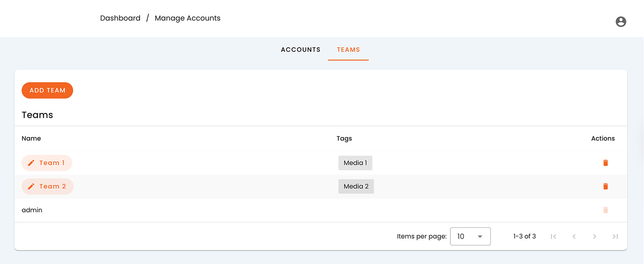This screenshot has width=644, height=264.
Task: Go to the previous page arrow
Action: tap(574, 236)
